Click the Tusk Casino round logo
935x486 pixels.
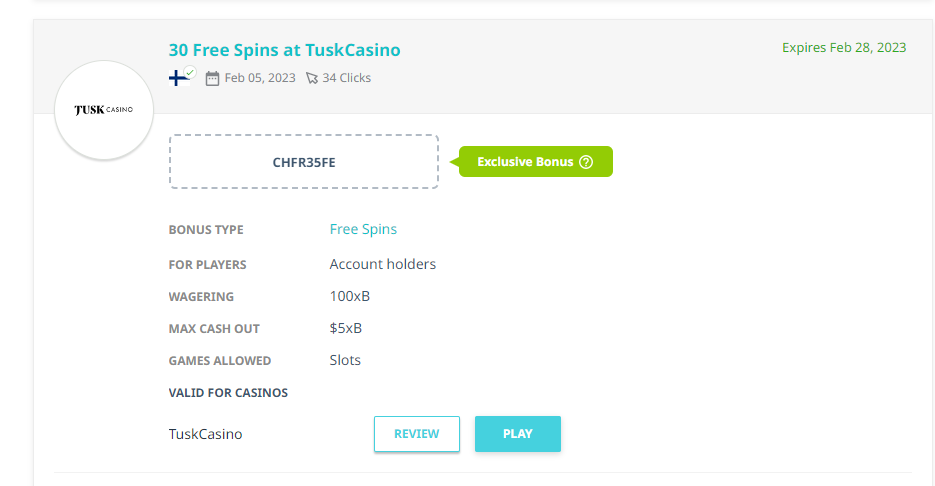104,109
